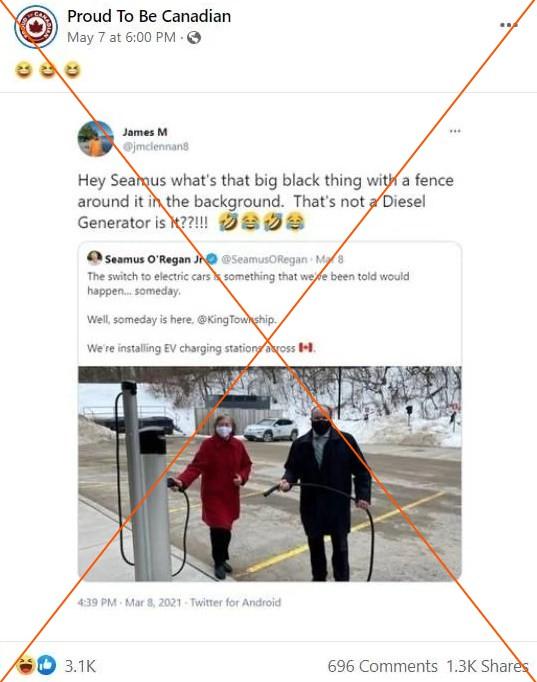This screenshot has height=682, width=537.
Task: Open the EV charging station photo
Action: pyautogui.click(x=270, y=474)
